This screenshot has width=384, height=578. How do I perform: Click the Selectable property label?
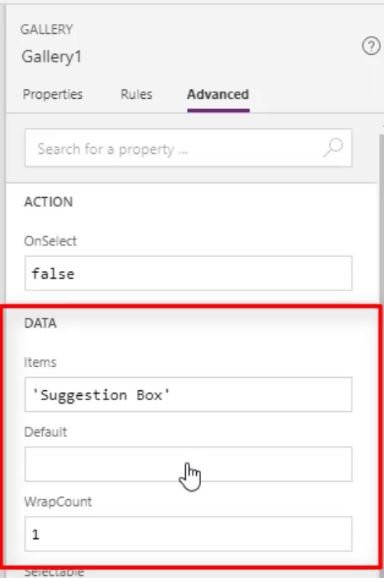coord(54,572)
